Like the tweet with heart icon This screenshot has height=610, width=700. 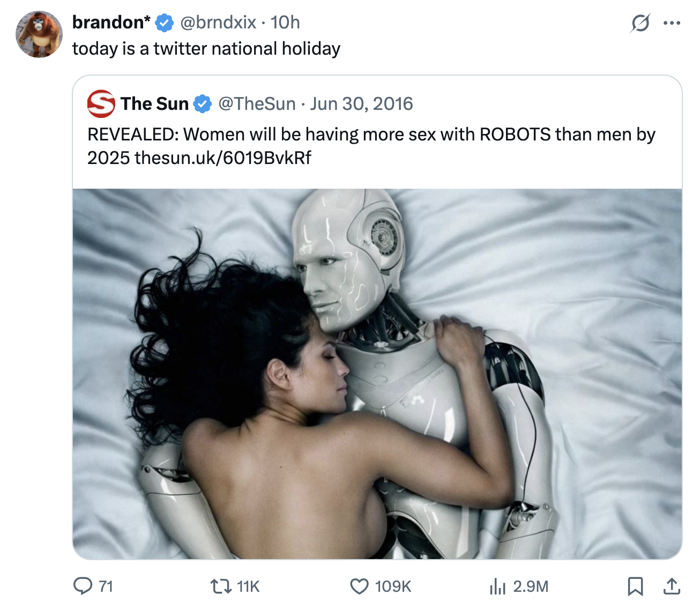[x=359, y=586]
